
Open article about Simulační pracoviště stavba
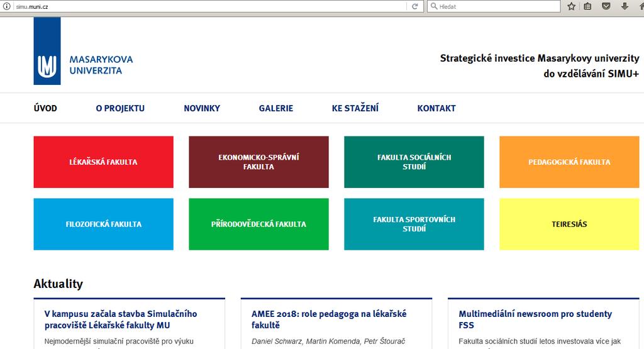[121, 319]
